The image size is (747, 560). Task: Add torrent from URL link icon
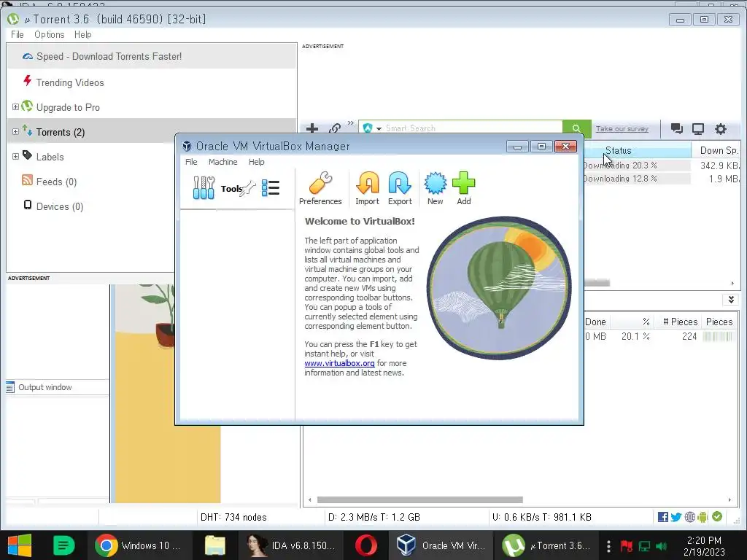tap(335, 128)
